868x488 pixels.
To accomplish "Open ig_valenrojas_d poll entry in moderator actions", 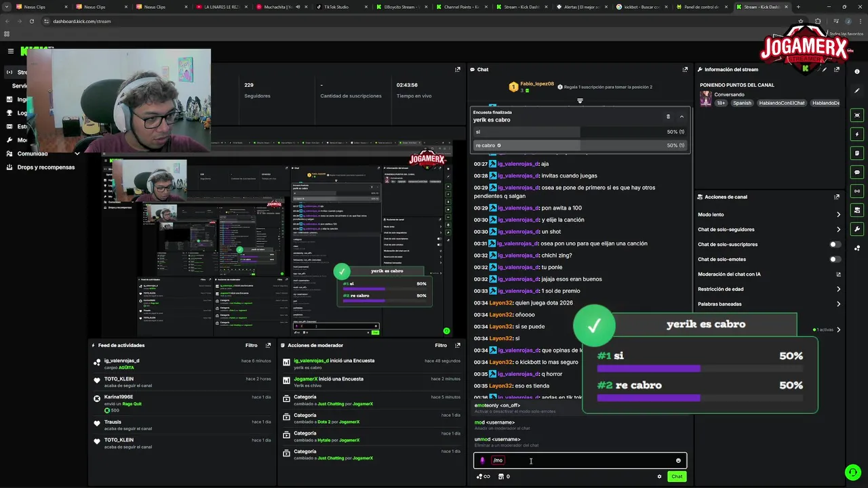I will [x=372, y=364].
